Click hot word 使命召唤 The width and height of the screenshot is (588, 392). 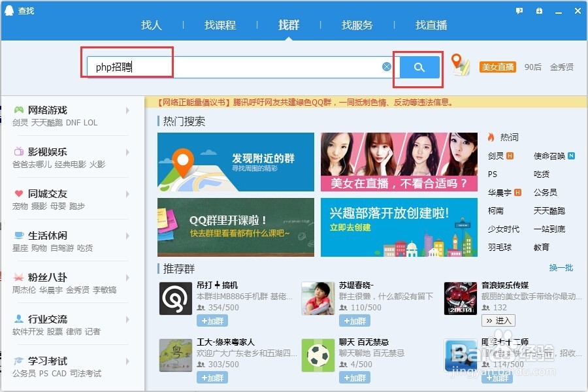click(x=549, y=156)
